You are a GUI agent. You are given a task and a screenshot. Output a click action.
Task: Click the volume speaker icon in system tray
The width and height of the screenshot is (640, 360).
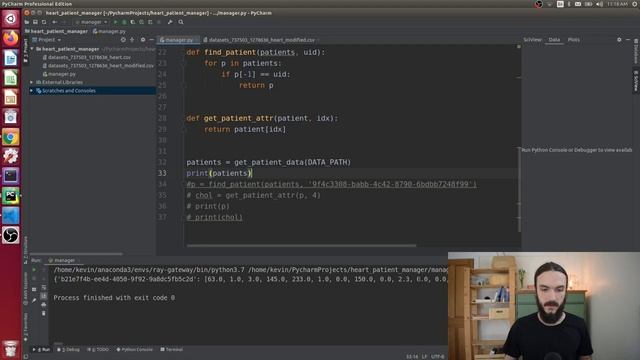(x=599, y=4)
